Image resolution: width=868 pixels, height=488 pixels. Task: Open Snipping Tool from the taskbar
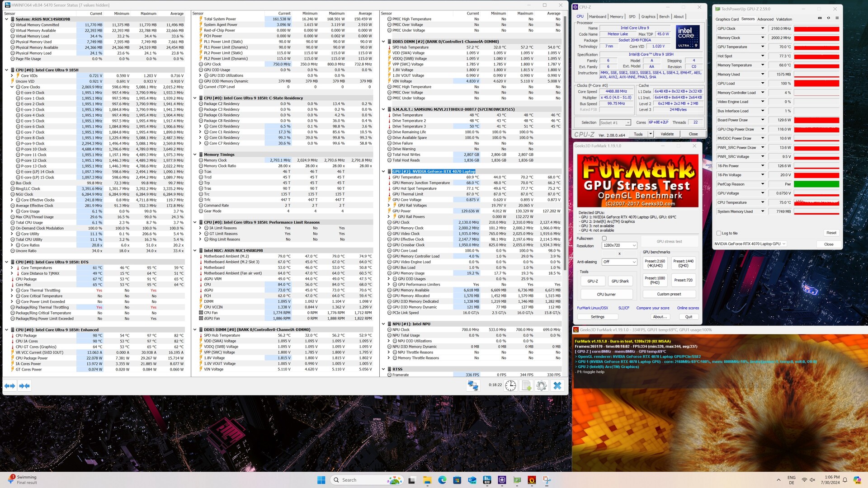pyautogui.click(x=547, y=480)
